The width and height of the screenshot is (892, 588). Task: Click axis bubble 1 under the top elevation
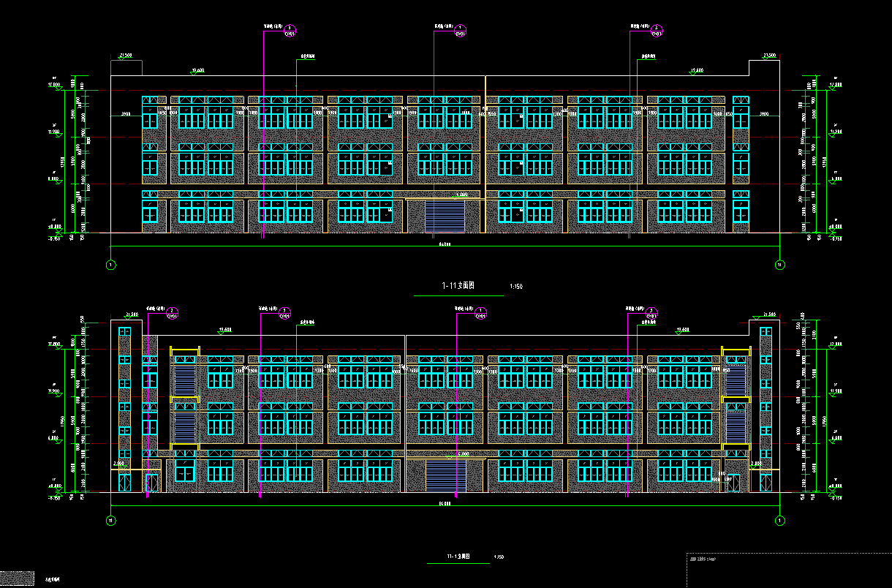coord(111,265)
